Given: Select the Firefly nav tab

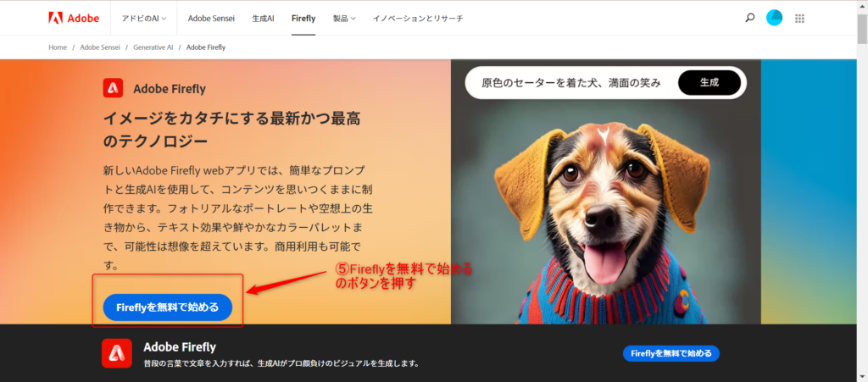Looking at the screenshot, I should 303,19.
